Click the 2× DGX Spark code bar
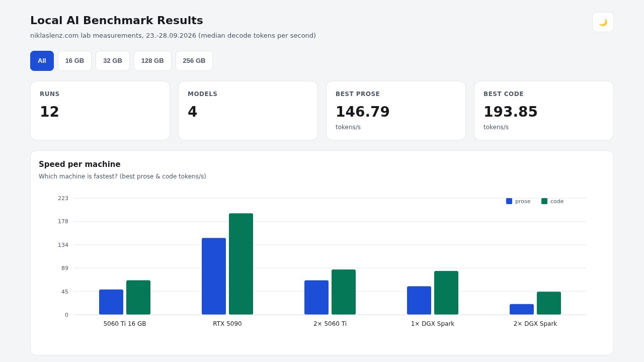644x362 pixels. [549, 303]
